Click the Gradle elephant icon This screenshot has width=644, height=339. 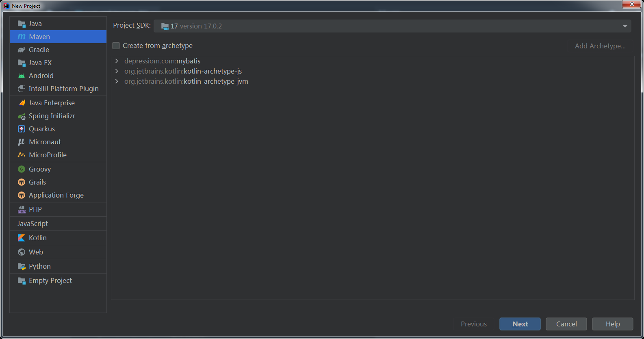[x=22, y=50]
